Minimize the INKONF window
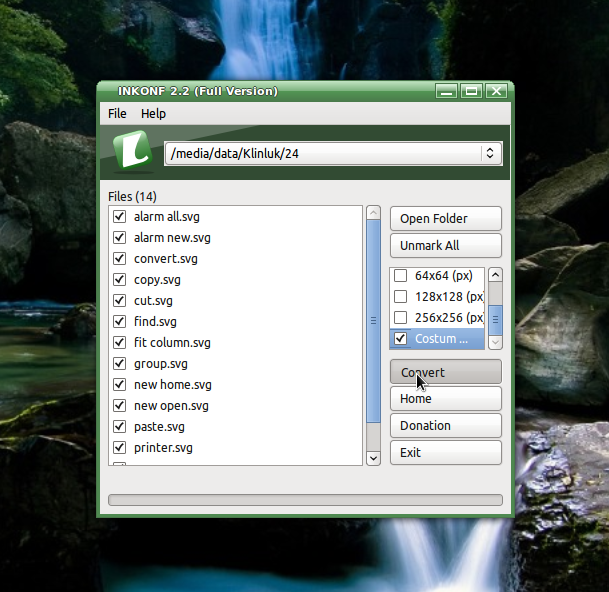 pyautogui.click(x=446, y=91)
